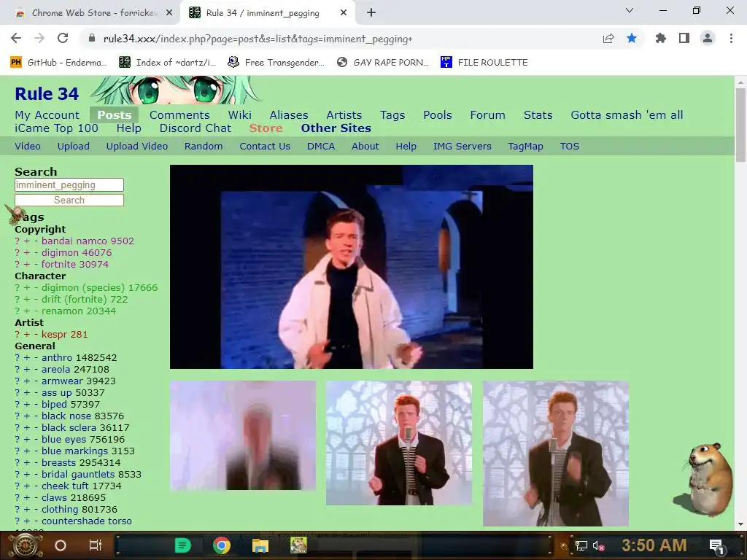The height and width of the screenshot is (560, 747).
Task: Open the orange Store link
Action: pos(266,128)
